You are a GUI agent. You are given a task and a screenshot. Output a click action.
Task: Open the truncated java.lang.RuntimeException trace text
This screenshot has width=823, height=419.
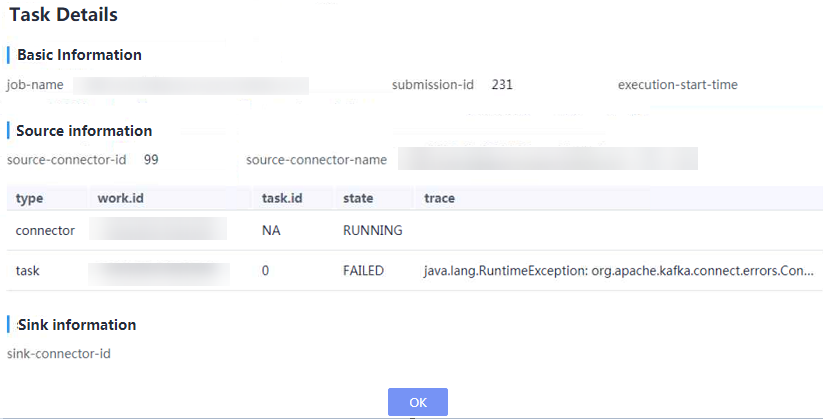619,271
